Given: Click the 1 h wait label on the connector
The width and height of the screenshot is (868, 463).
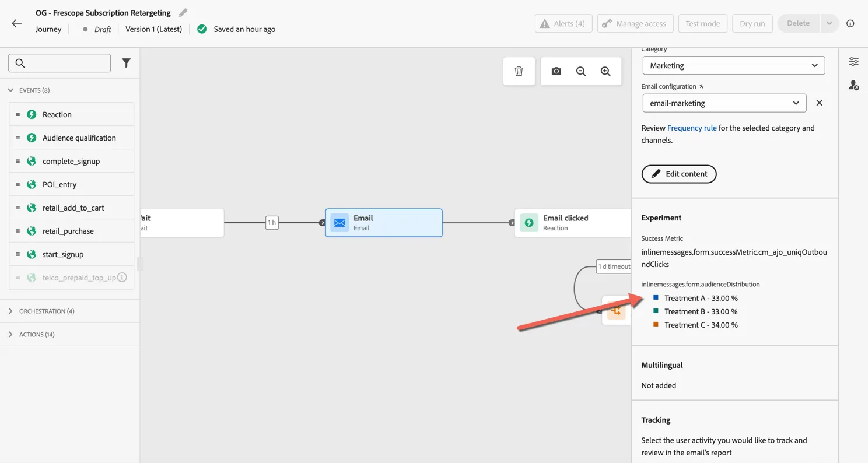Looking at the screenshot, I should (x=272, y=222).
